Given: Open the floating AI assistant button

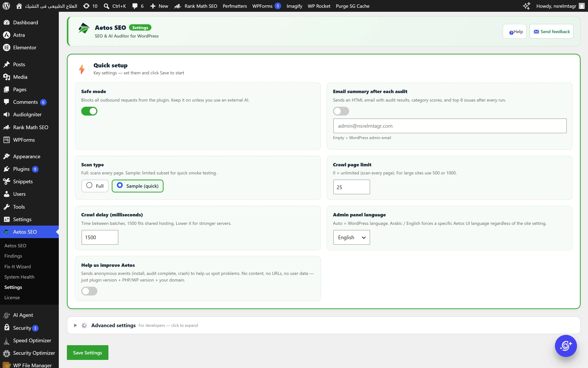Looking at the screenshot, I should click(x=566, y=346).
